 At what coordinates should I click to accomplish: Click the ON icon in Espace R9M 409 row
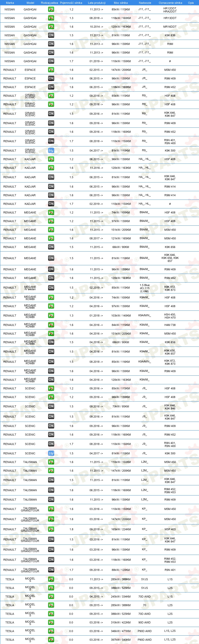(51, 78)
